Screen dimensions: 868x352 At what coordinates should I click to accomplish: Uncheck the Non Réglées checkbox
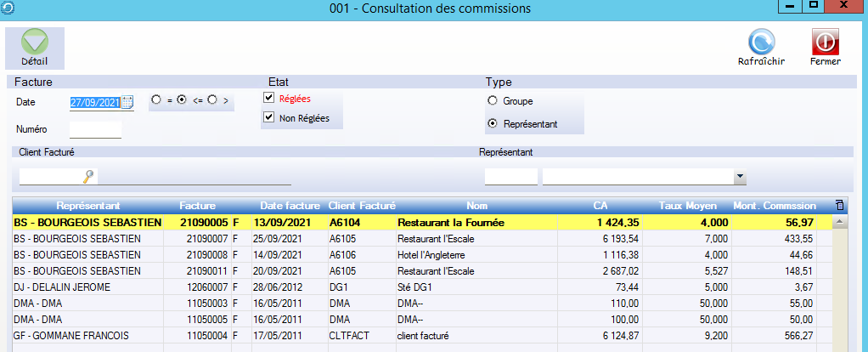269,118
